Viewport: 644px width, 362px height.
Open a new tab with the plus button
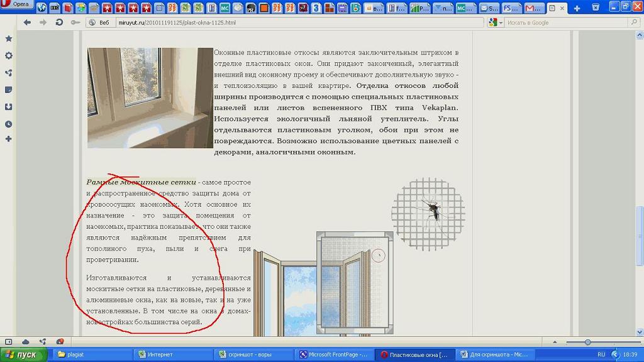point(577,8)
